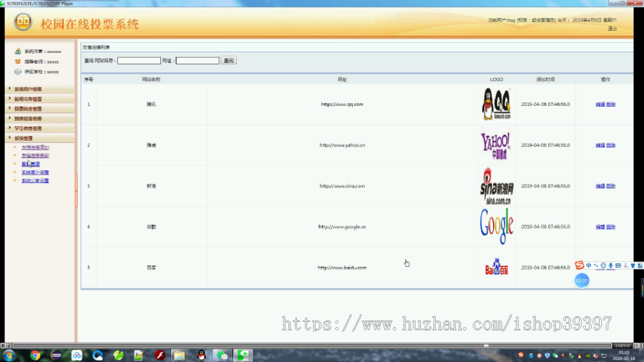
Task: Open the green video player taskbar icon
Action: coord(243,356)
